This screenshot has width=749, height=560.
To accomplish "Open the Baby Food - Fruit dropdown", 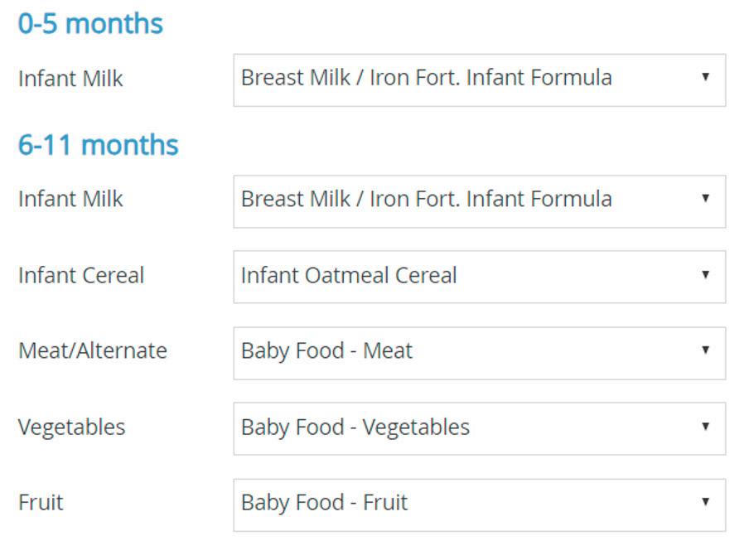I will tap(479, 504).
